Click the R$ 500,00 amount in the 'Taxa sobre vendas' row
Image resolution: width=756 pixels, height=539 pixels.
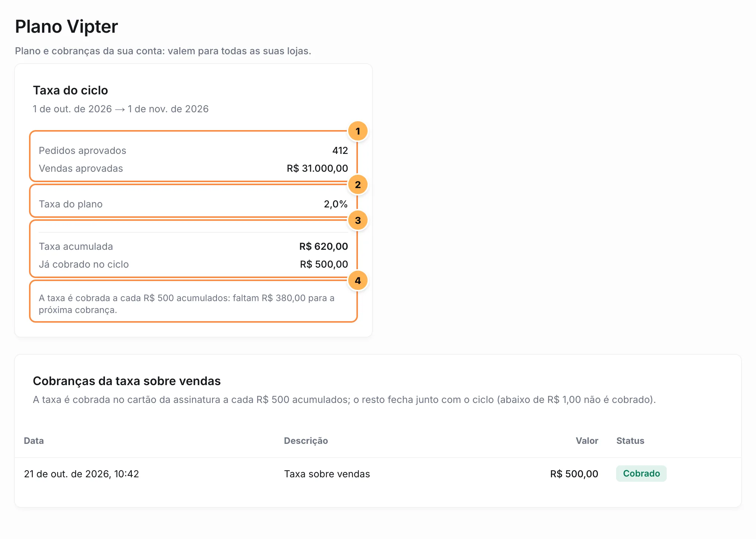574,474
